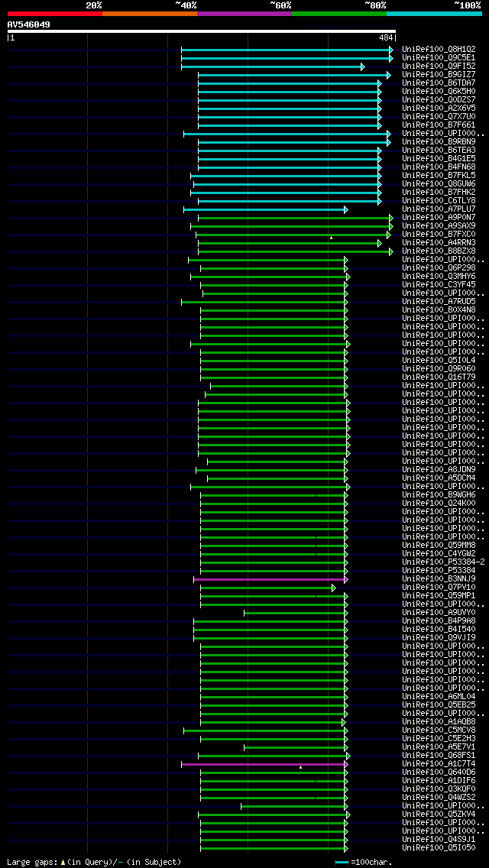The height and width of the screenshot is (868, 489).
Task: Select hit UniRef100_C5MCV8
Action: tap(439, 730)
